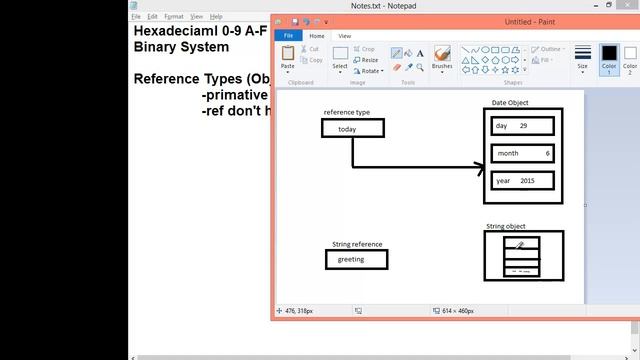
Task: Select the Eraser tool
Action: pyautogui.click(x=396, y=67)
